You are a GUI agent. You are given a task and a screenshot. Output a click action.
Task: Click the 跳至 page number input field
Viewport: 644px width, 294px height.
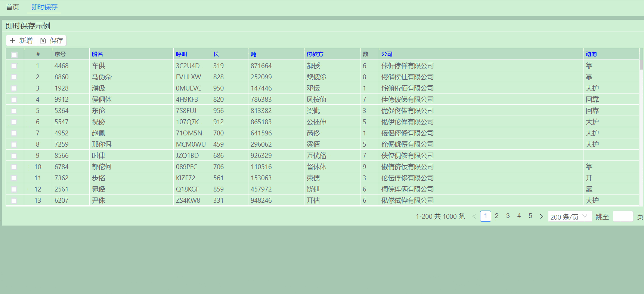click(x=623, y=217)
